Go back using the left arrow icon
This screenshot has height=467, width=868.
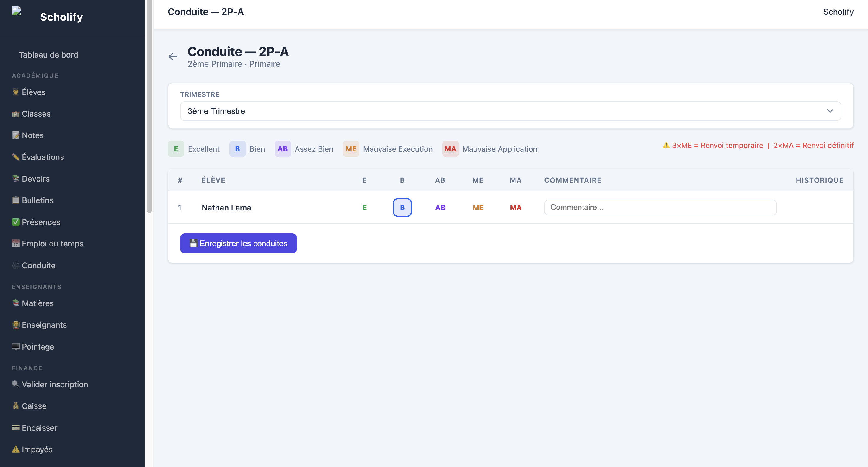pos(173,57)
